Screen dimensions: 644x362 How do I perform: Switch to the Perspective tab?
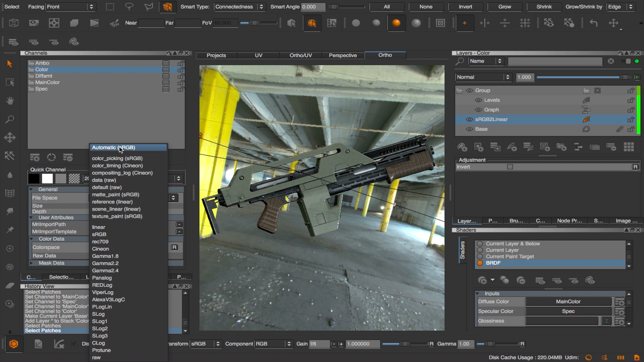click(x=342, y=55)
